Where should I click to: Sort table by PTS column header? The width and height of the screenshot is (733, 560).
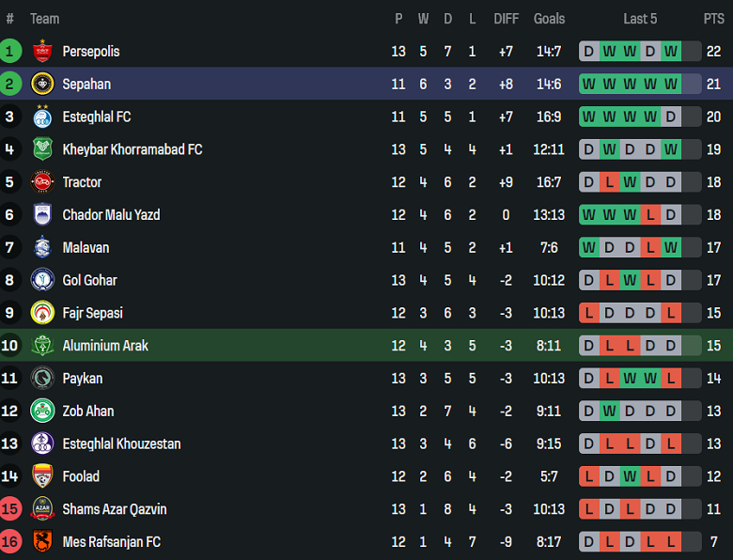pos(713,19)
